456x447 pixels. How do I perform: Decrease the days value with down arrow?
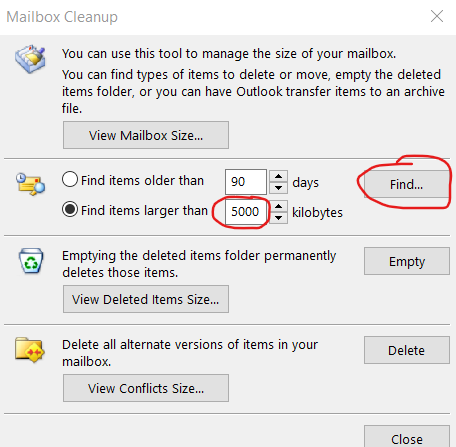(279, 188)
